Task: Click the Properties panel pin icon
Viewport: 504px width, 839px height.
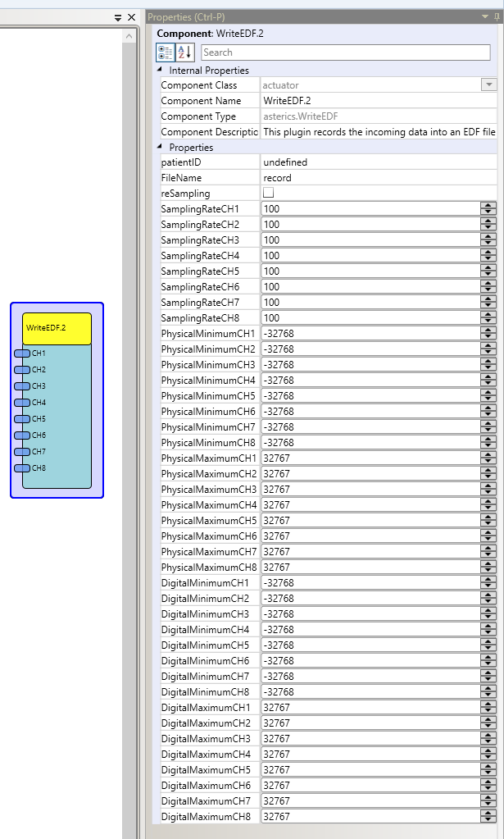Action: pyautogui.click(x=497, y=16)
